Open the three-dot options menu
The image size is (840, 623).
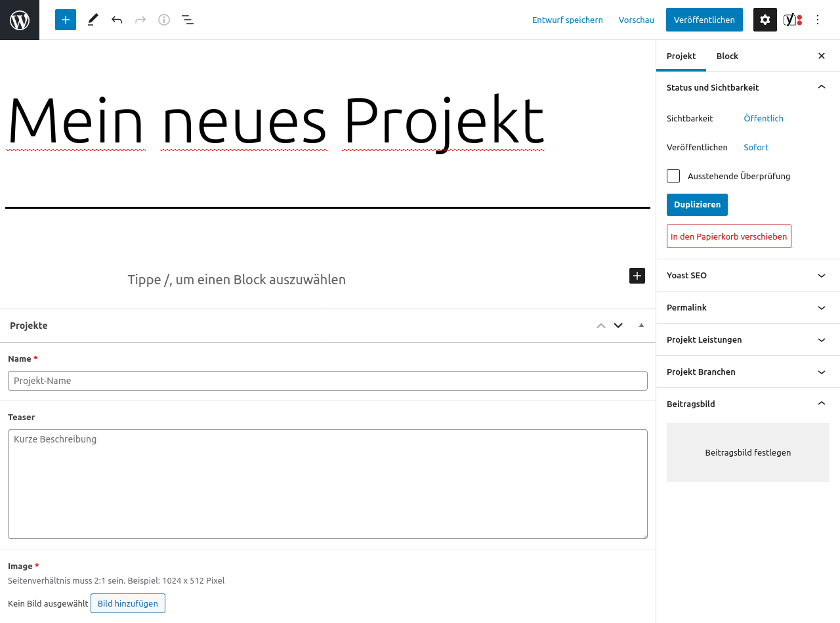(x=818, y=20)
